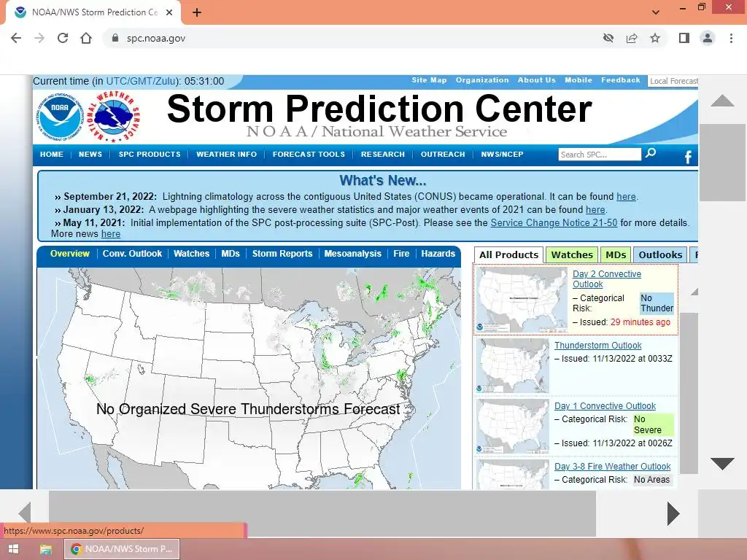Open the HOME menu item
Image resolution: width=747 pixels, height=560 pixels.
pyautogui.click(x=52, y=155)
